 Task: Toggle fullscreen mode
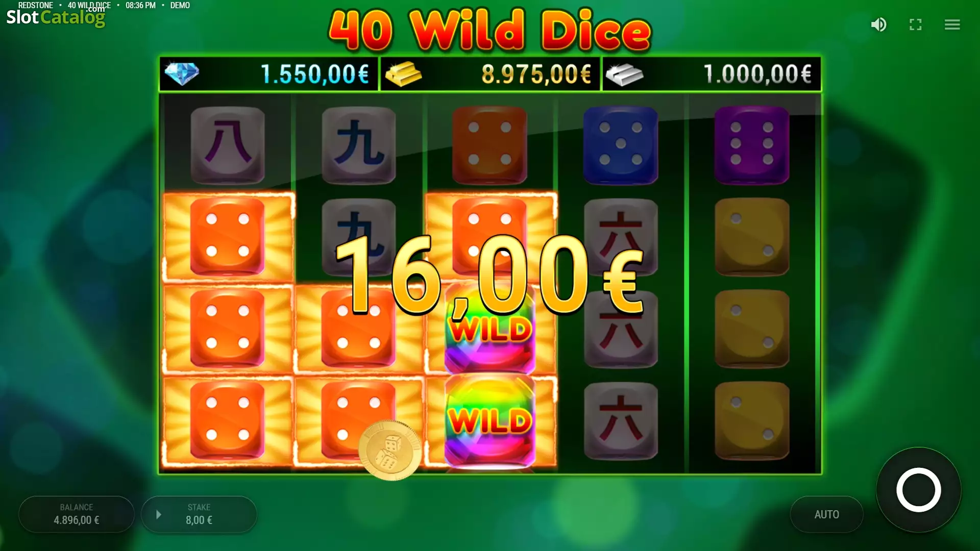coord(916,24)
